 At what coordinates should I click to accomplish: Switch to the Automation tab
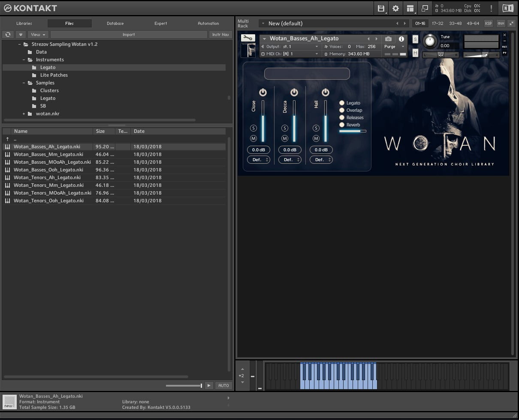[208, 23]
